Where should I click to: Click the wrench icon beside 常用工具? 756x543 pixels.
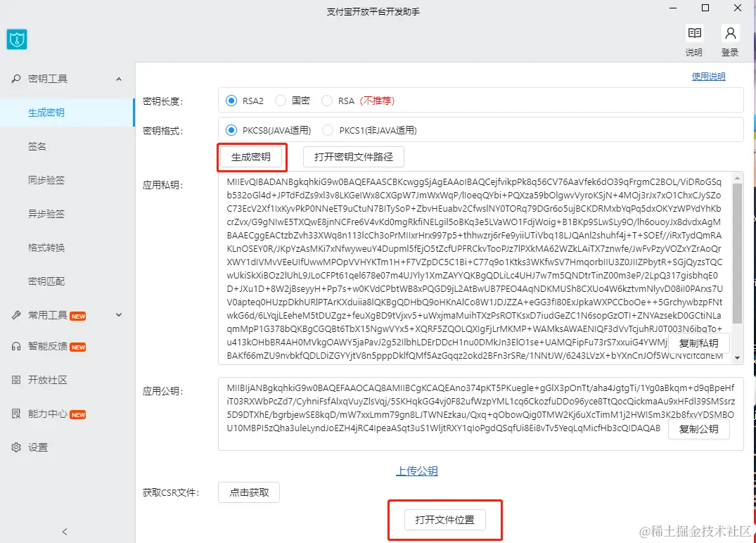point(16,315)
